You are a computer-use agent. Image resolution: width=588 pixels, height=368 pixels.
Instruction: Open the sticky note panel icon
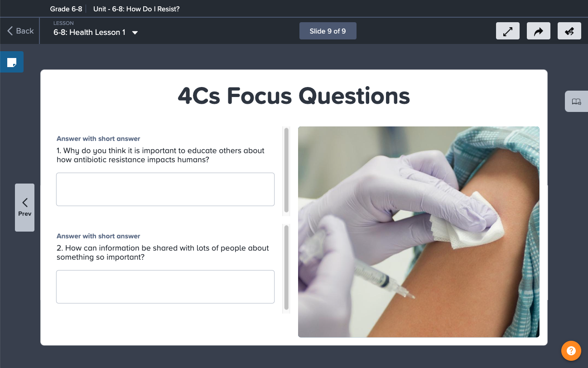point(12,62)
